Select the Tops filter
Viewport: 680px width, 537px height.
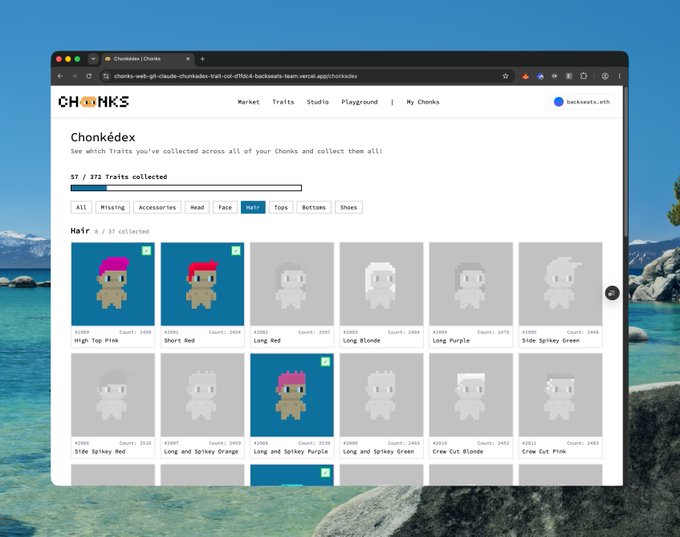281,207
